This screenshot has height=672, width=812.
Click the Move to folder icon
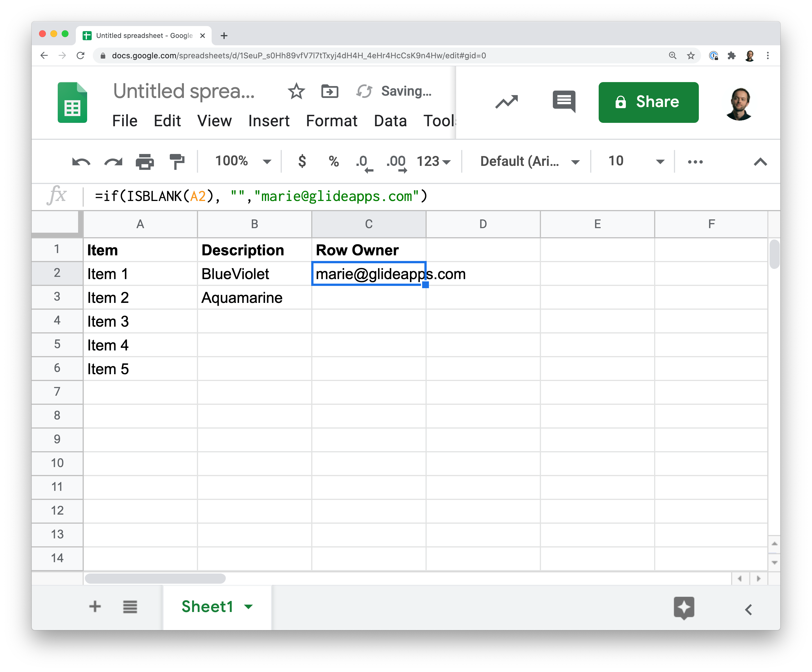[x=329, y=91]
